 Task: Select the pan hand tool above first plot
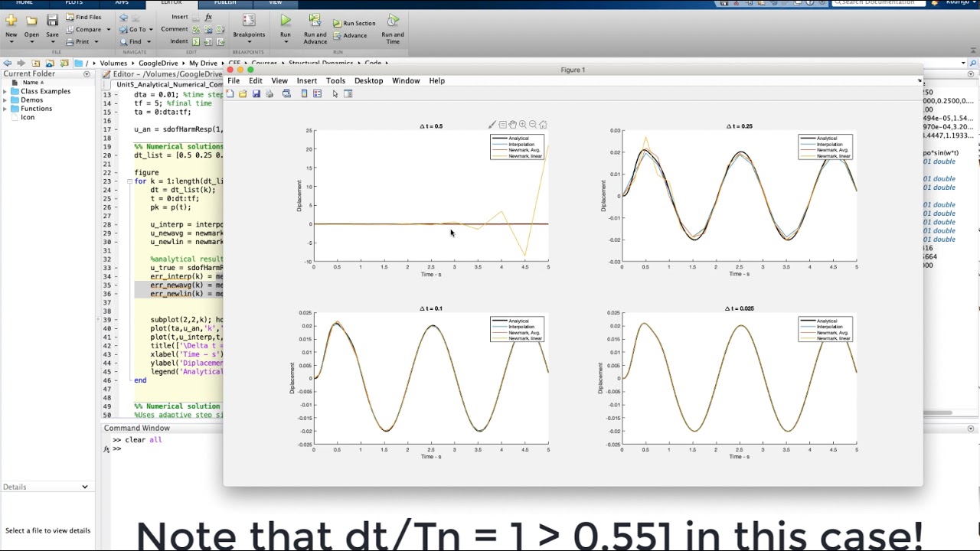pyautogui.click(x=512, y=124)
